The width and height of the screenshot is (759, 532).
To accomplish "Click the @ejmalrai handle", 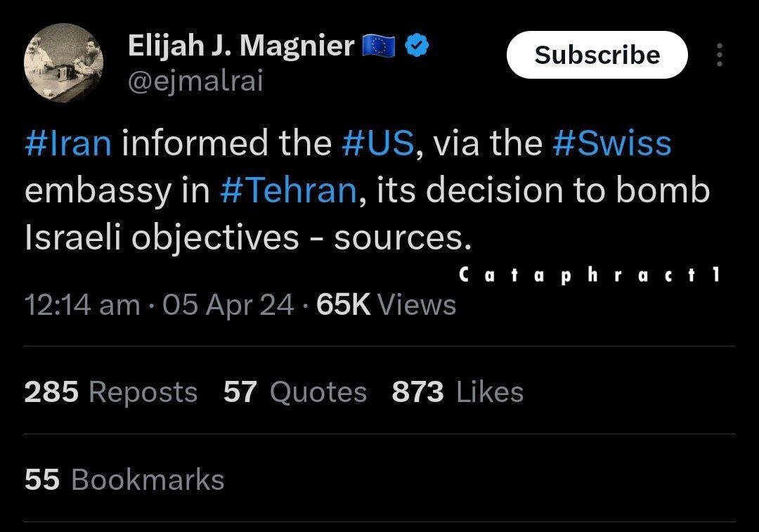I will (195, 82).
